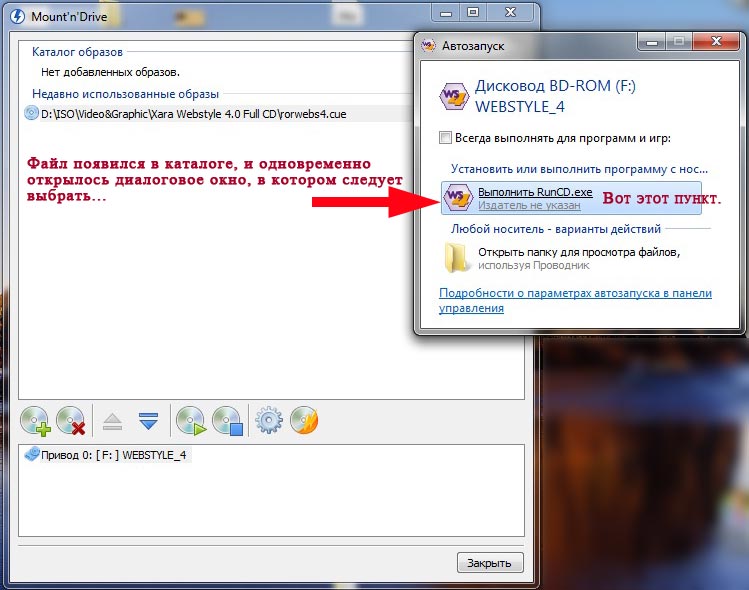Click the disc icon beside rorwebs4.cue
This screenshot has height=590, width=749.
pos(31,113)
